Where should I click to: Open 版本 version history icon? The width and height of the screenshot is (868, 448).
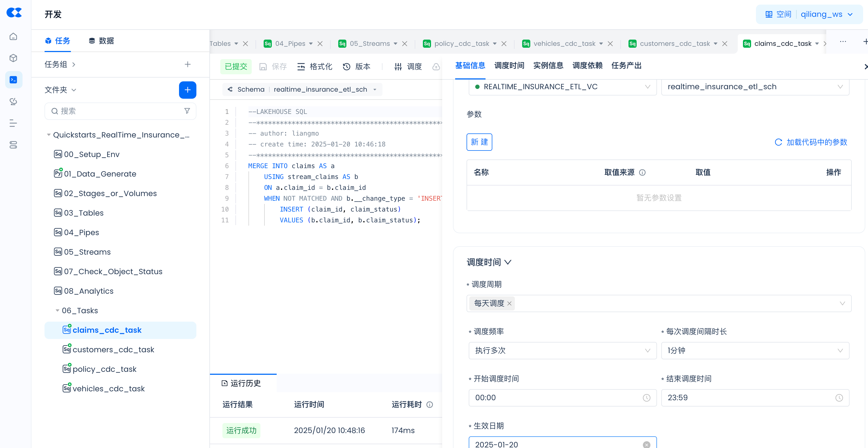347,67
